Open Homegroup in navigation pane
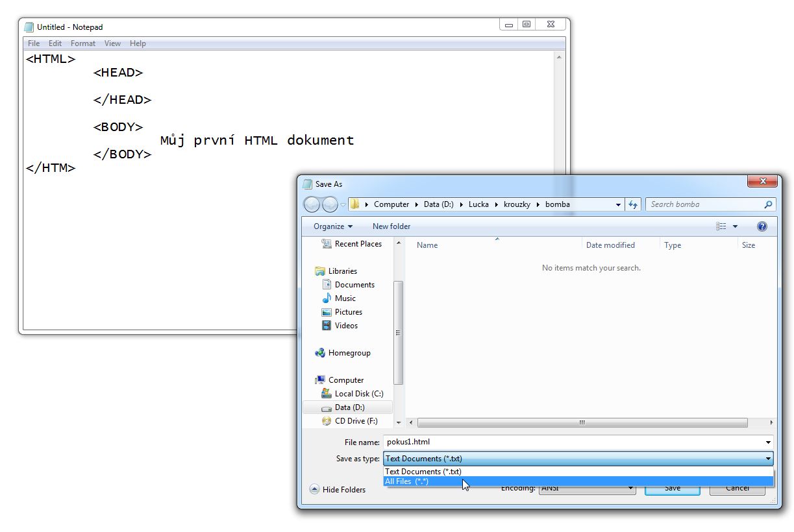Image resolution: width=794 pixels, height=532 pixels. tap(349, 353)
